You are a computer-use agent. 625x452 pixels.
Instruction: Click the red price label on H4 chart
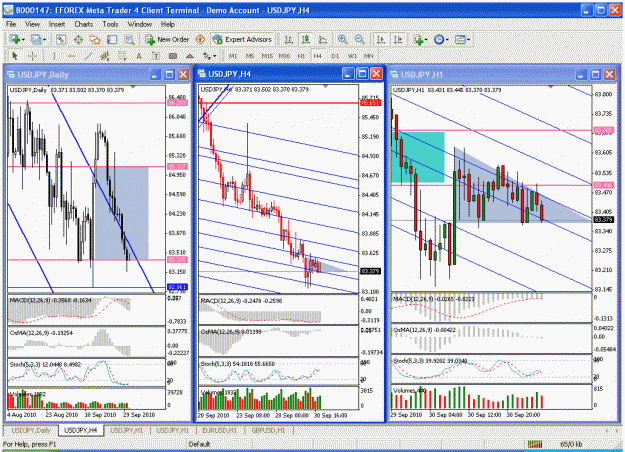tap(370, 103)
